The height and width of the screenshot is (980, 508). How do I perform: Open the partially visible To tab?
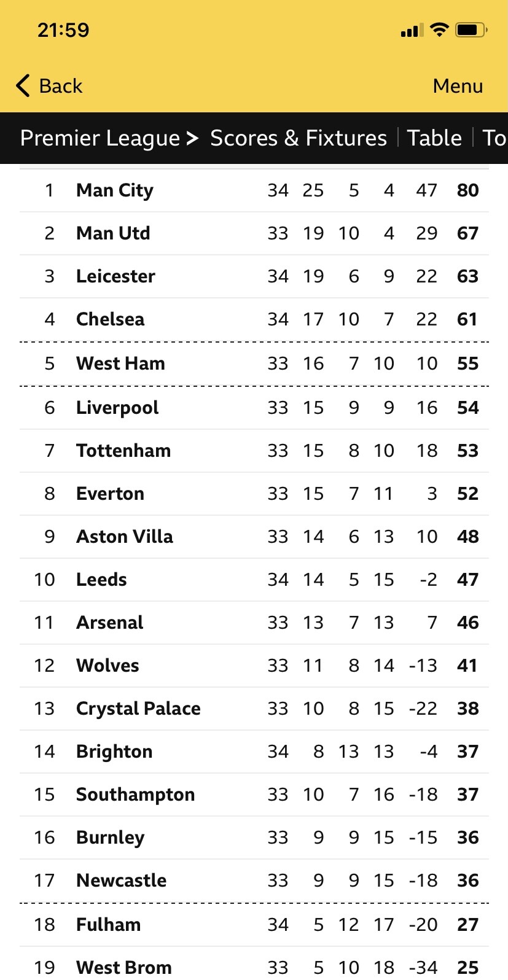494,138
